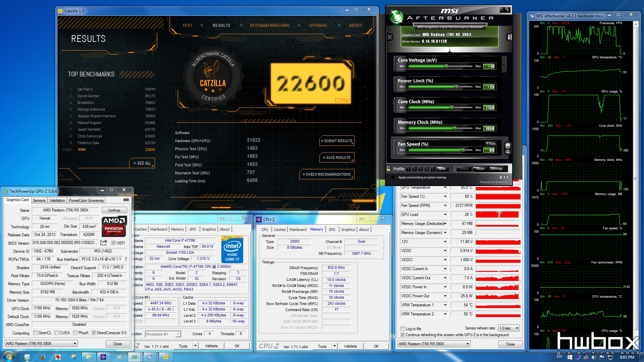Click the FPS monitor tray icon
This screenshot has height=362, width=644.
(x=578, y=357)
